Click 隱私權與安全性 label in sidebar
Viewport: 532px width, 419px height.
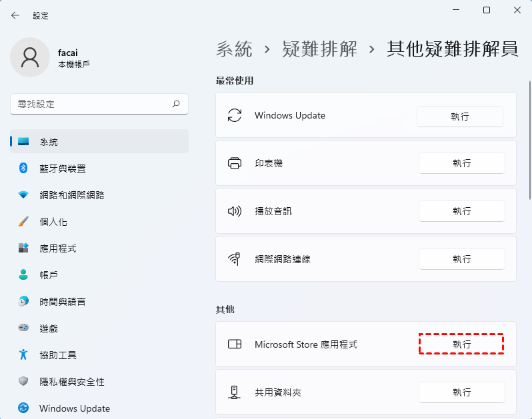pos(72,382)
